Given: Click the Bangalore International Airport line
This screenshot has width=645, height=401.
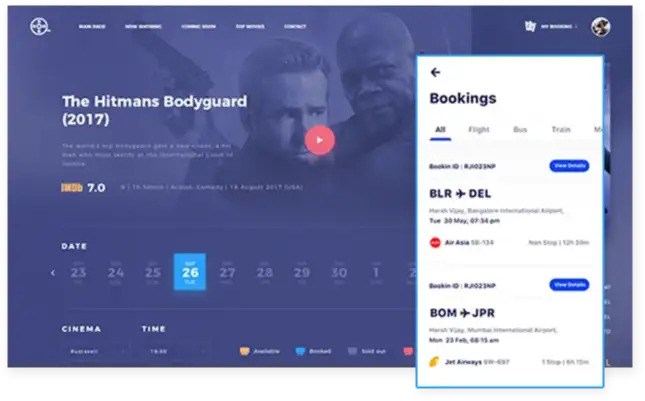Looking at the screenshot, I should click(497, 211).
